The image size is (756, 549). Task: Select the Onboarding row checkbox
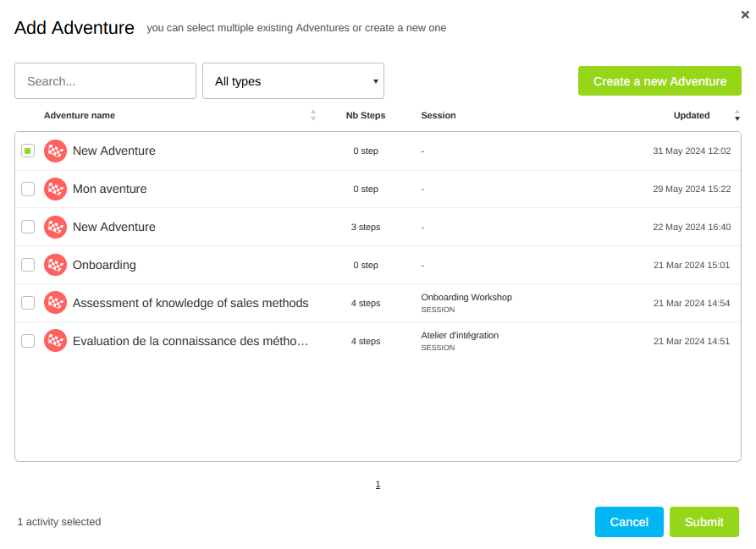[28, 265]
